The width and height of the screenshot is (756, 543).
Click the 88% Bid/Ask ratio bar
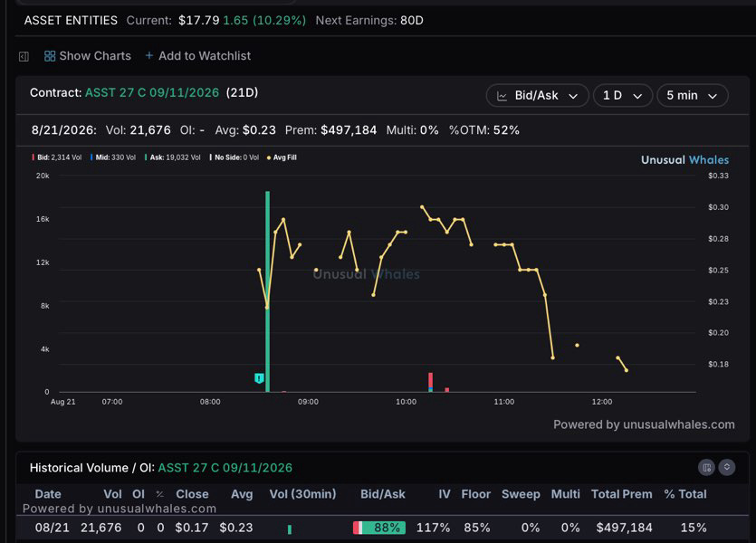coord(379,528)
